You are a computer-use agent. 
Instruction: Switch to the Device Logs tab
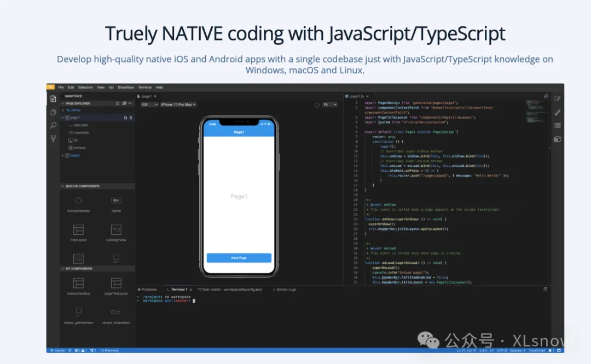click(x=285, y=290)
